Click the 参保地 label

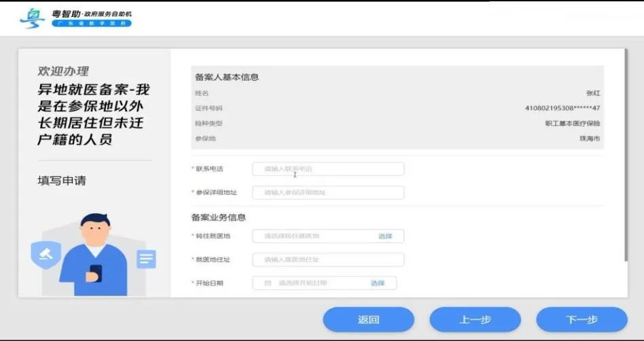click(205, 139)
